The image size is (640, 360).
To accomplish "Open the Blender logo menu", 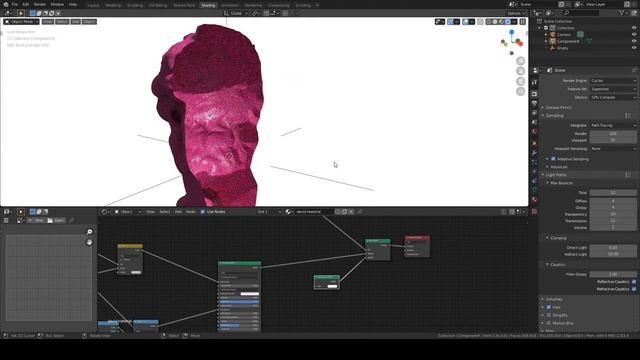I will (6, 4).
